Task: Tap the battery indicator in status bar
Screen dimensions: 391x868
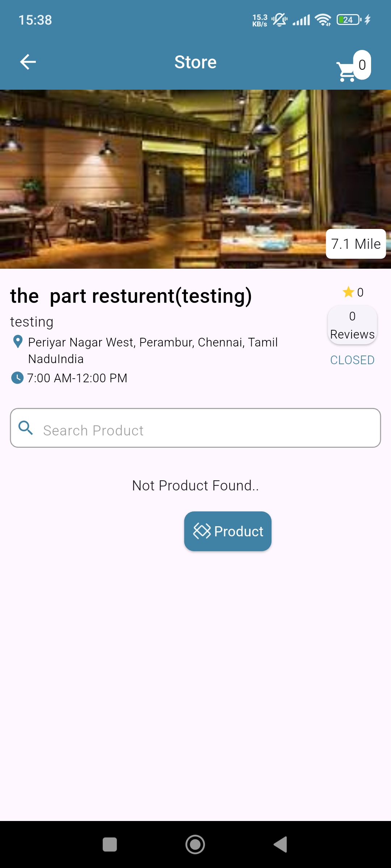Action: click(x=349, y=20)
